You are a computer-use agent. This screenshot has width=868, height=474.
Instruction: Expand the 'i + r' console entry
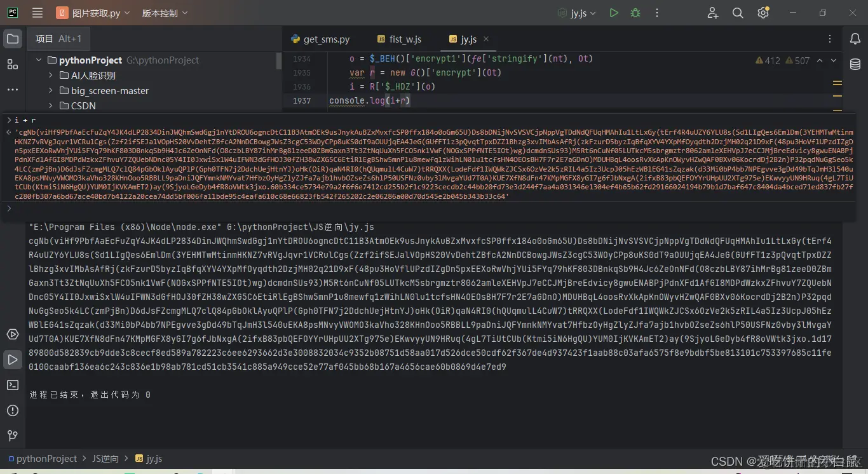point(8,120)
